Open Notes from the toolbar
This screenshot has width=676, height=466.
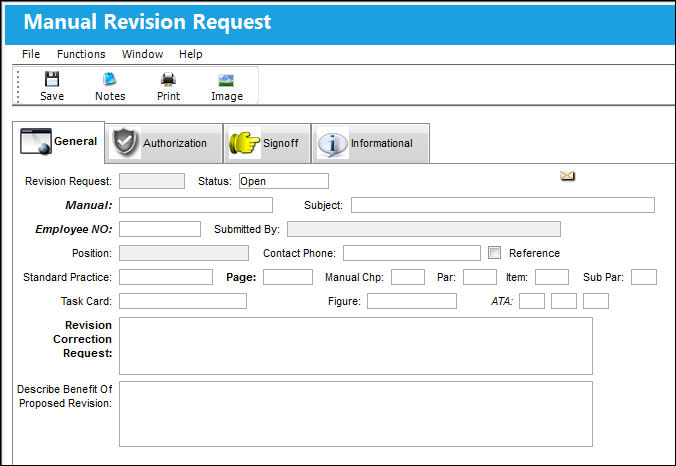click(110, 87)
